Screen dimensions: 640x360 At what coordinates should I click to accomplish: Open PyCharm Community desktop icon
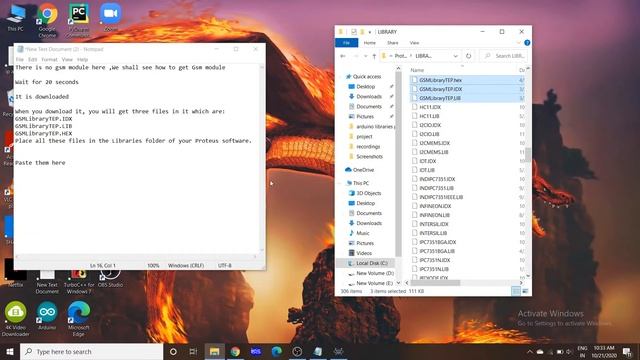pos(78,20)
